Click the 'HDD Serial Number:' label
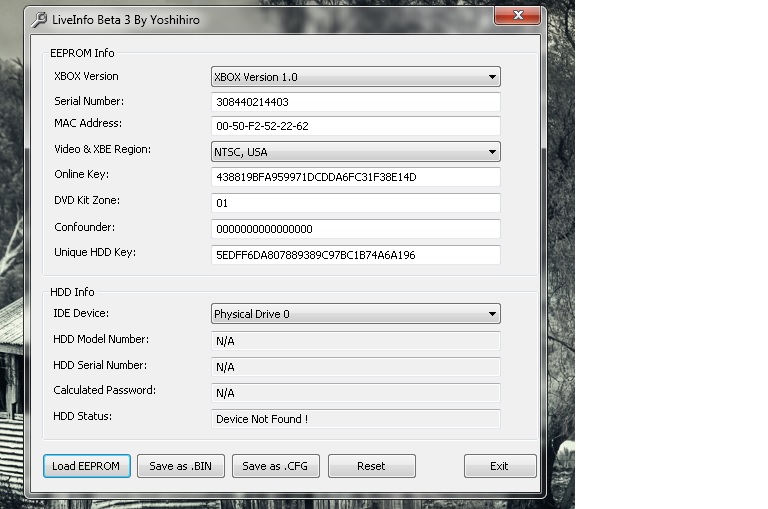768x509 pixels. [100, 365]
